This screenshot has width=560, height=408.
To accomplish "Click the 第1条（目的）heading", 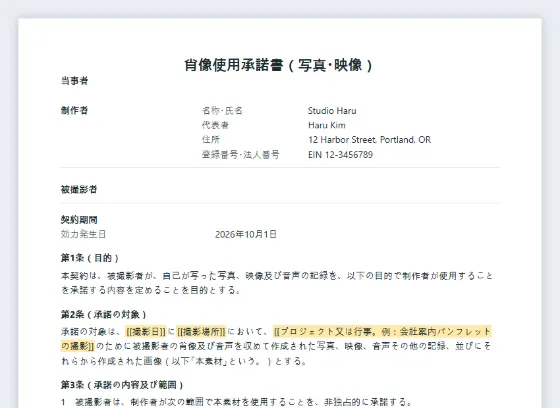I will pos(90,258).
